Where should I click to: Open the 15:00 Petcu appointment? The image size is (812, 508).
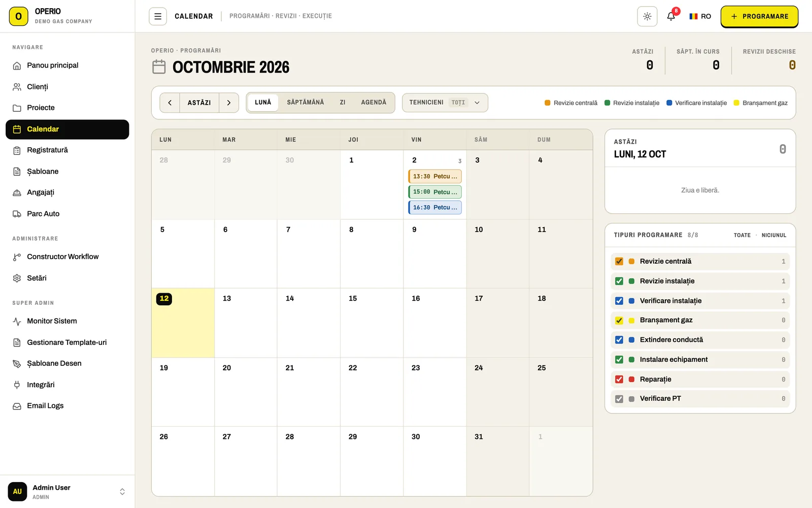click(x=435, y=192)
